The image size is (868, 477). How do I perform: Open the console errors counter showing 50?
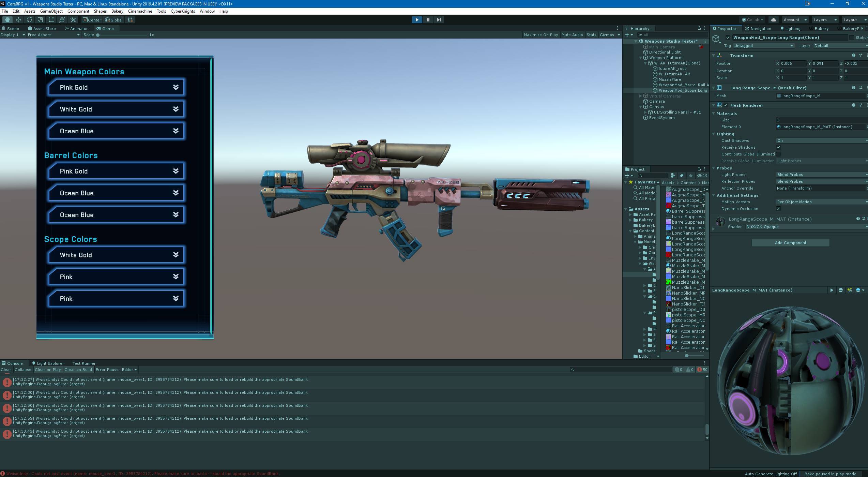pyautogui.click(x=702, y=370)
